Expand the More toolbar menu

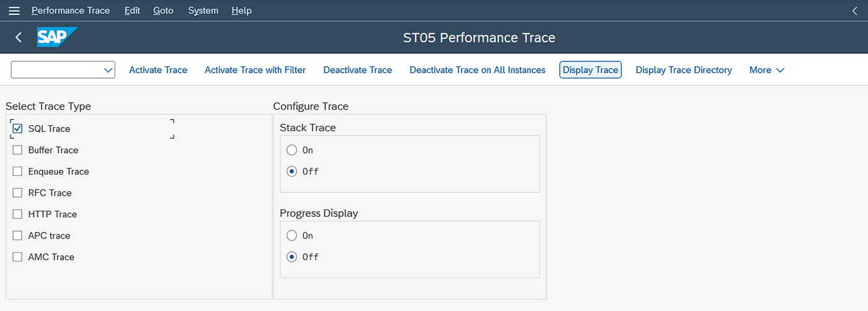click(767, 70)
